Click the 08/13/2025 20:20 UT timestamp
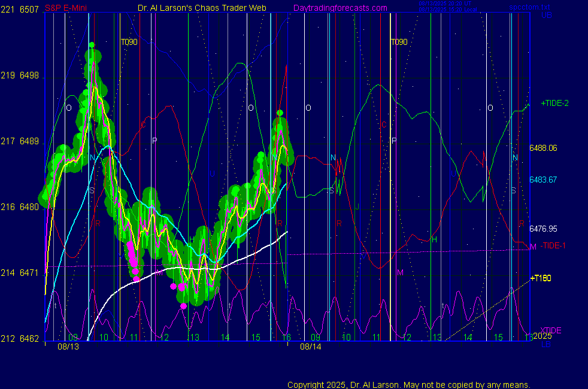The width and height of the screenshot is (588, 389). click(x=446, y=4)
